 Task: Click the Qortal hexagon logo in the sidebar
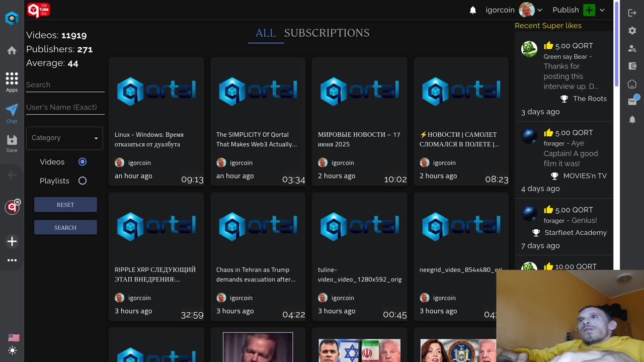point(12,19)
